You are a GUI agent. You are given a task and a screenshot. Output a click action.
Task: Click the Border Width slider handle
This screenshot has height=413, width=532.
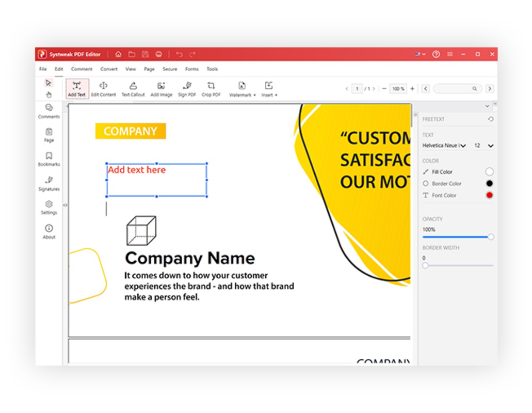click(x=425, y=265)
